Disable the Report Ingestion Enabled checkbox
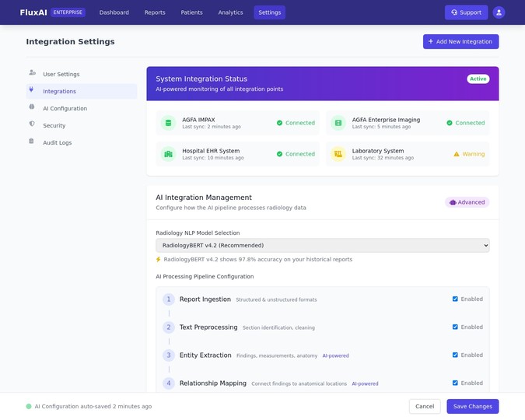The image size is (525, 420). 455,299
